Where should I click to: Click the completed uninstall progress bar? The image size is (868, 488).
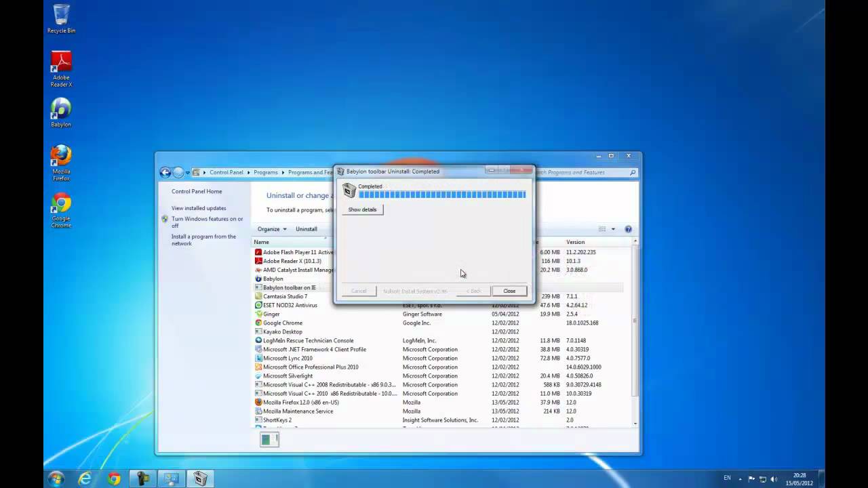442,195
